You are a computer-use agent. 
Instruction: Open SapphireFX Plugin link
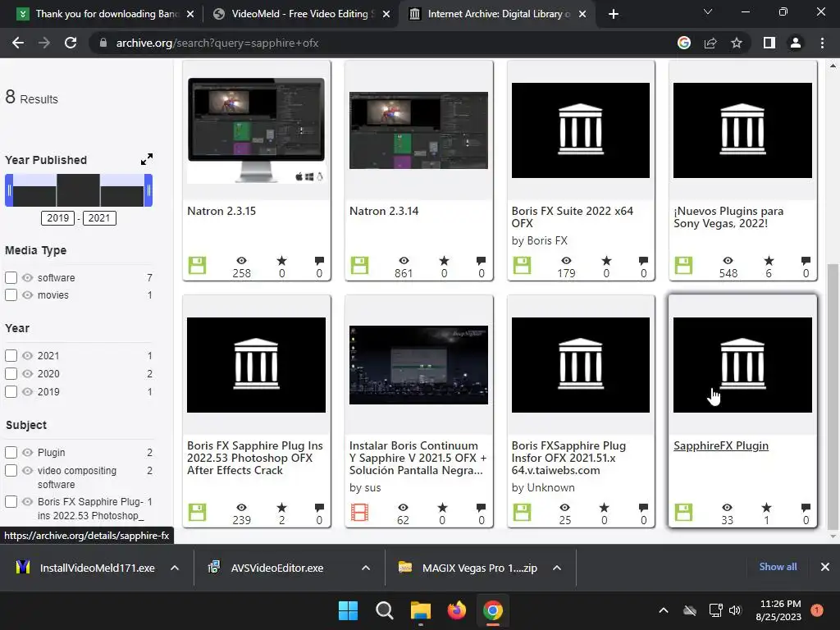(720, 445)
